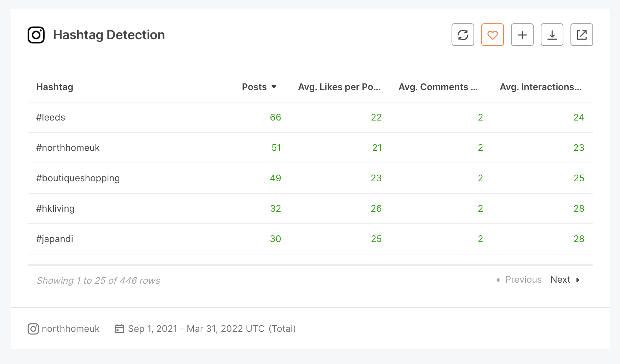Refresh the Hashtag Detection data
620x364 pixels.
pos(463,35)
